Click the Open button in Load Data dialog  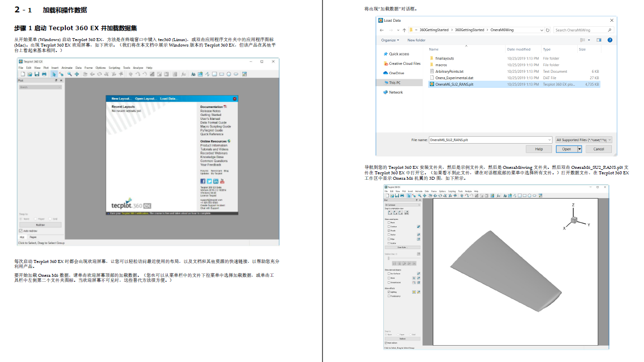[x=566, y=149]
